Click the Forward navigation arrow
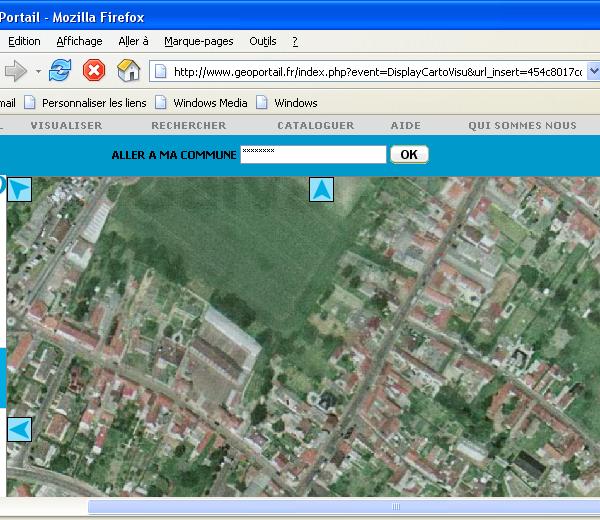 click(x=16, y=71)
